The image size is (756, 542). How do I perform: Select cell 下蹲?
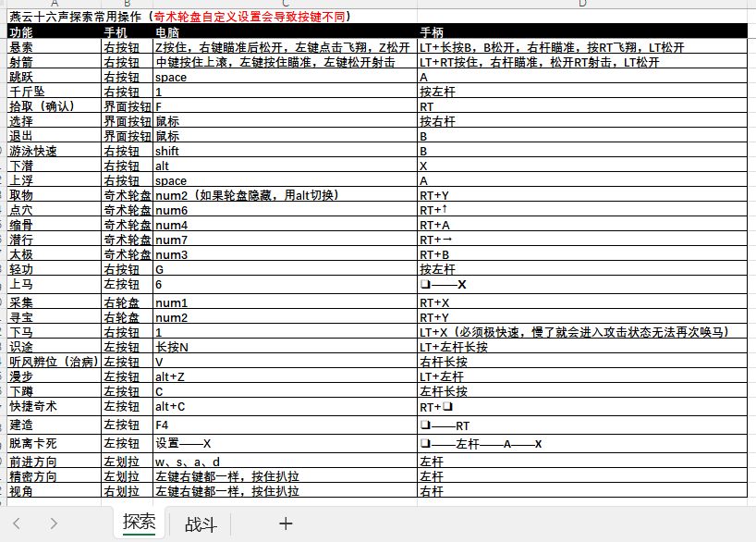[54, 391]
